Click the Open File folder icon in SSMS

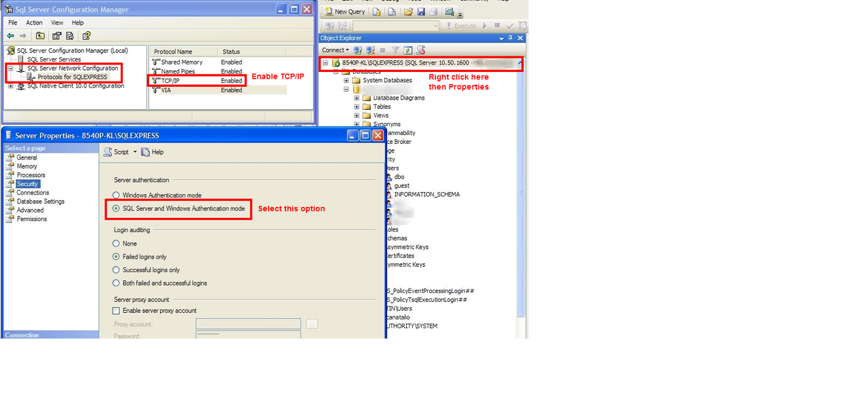408,12
